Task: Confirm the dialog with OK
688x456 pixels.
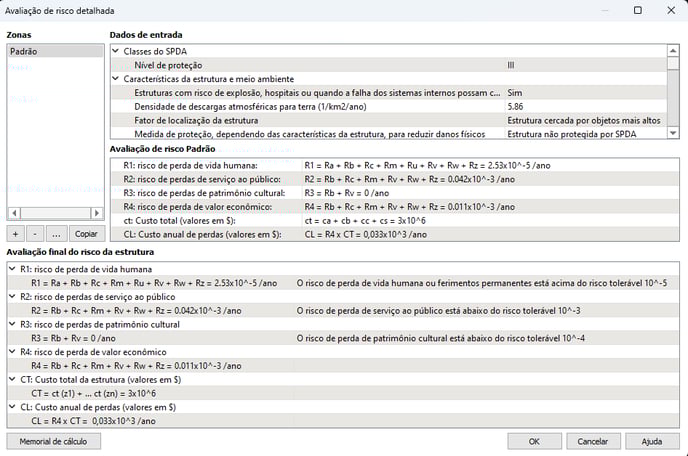Action: point(534,442)
